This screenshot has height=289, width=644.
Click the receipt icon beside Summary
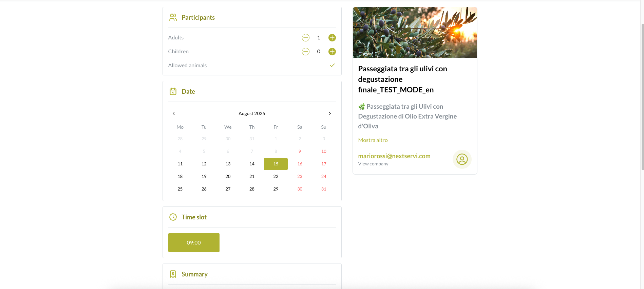pos(173,274)
